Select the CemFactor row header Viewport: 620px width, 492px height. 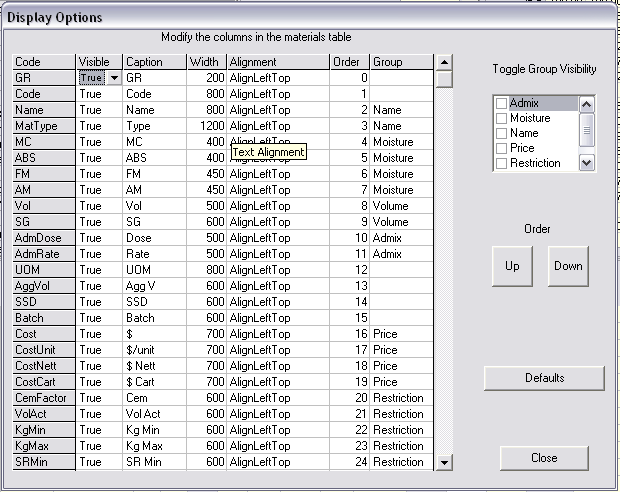pyautogui.click(x=44, y=398)
